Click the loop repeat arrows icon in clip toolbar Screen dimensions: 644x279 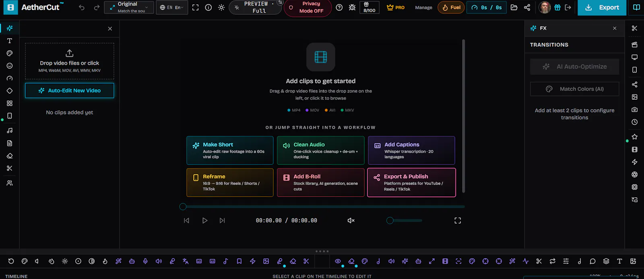552,261
